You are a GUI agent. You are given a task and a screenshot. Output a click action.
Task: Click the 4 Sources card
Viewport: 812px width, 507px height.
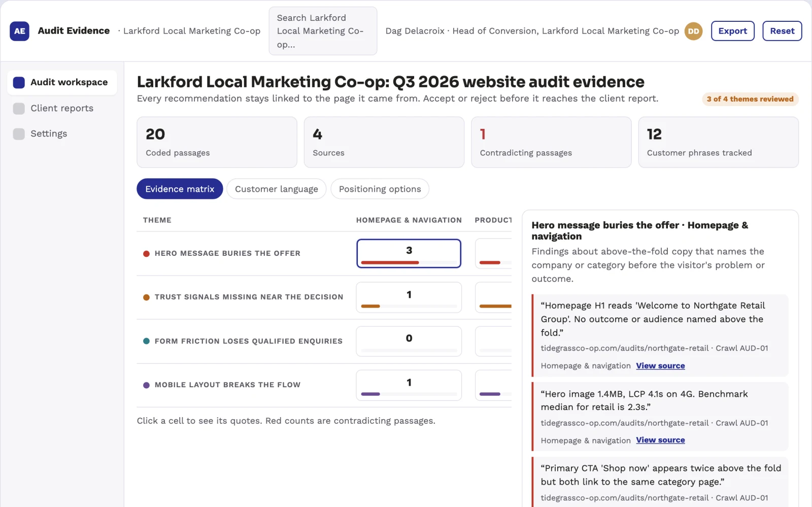point(384,142)
